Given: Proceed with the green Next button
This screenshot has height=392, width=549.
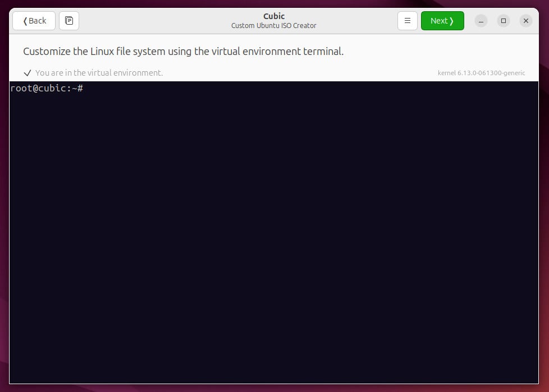Looking at the screenshot, I should click(442, 21).
